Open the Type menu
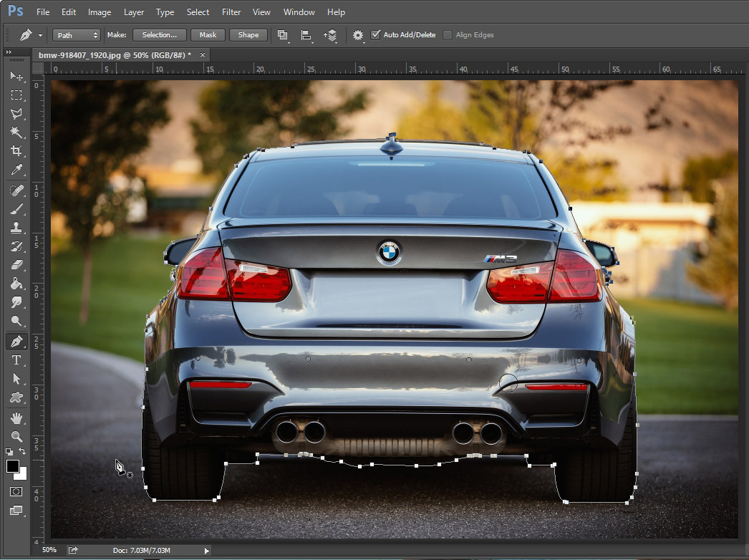This screenshot has width=749, height=560. 165,12
